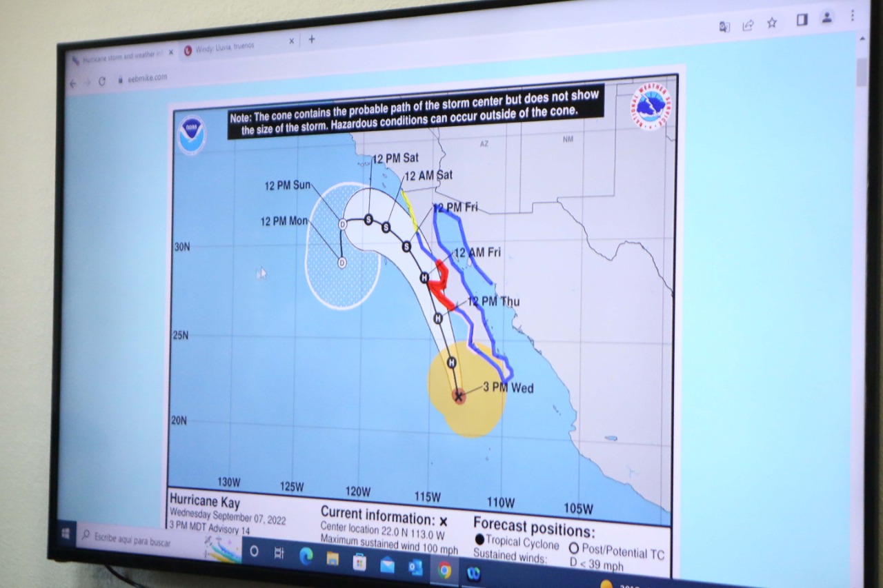Open File Explorer from the taskbar

click(333, 558)
